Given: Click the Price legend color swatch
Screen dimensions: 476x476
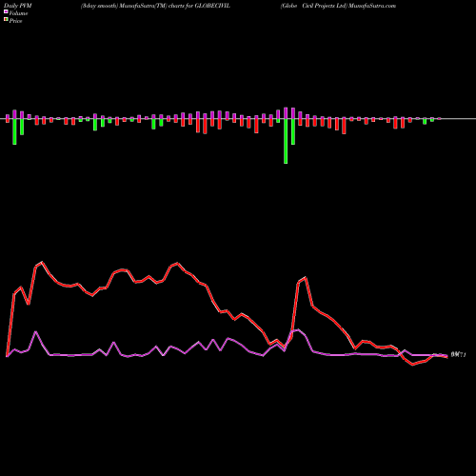Looking at the screenshot, I should 6,20.
